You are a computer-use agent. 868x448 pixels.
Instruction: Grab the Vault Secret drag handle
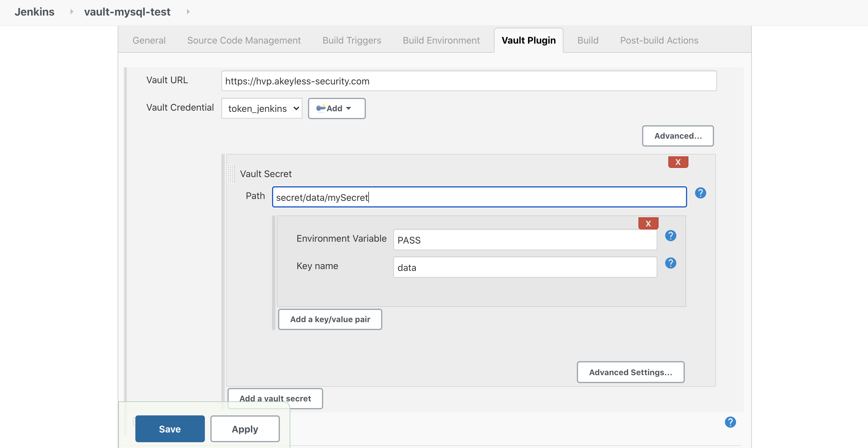[x=231, y=173]
